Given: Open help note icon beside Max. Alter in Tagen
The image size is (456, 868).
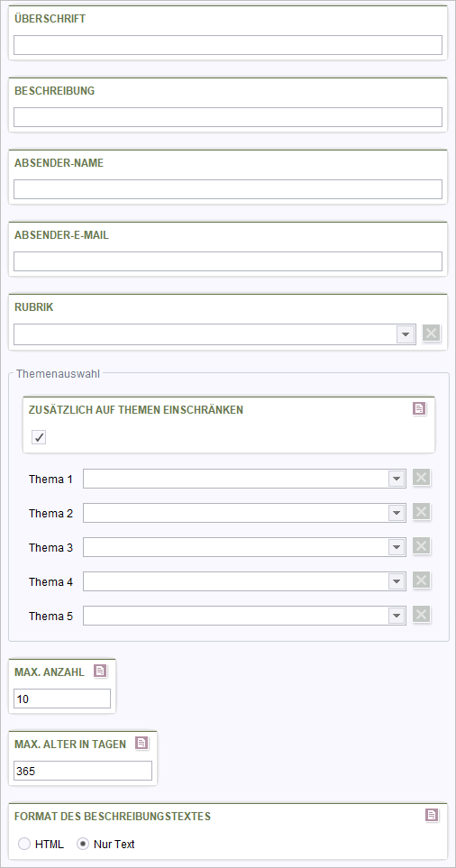Looking at the screenshot, I should tap(141, 743).
